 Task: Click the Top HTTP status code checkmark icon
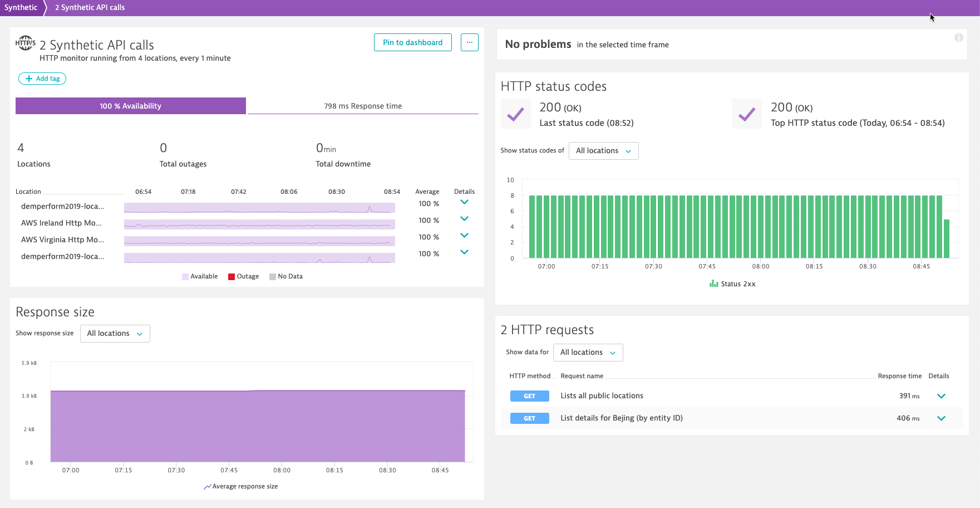coord(746,114)
